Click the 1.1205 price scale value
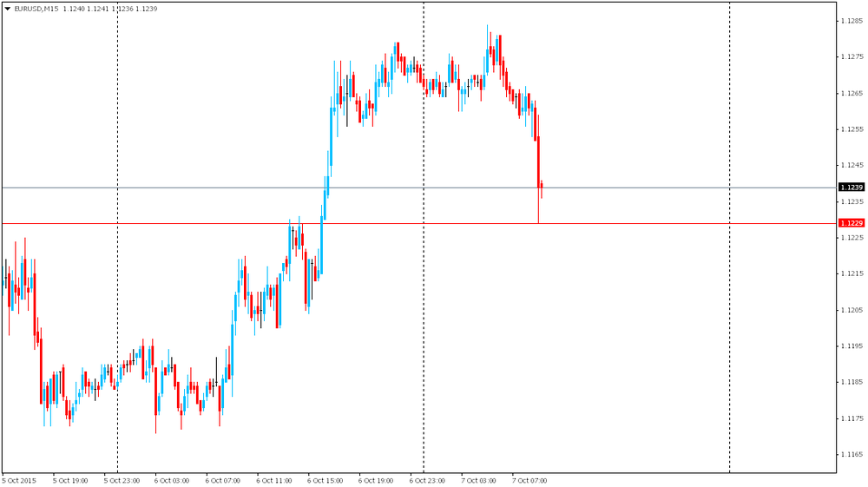868x487 pixels. click(x=851, y=310)
